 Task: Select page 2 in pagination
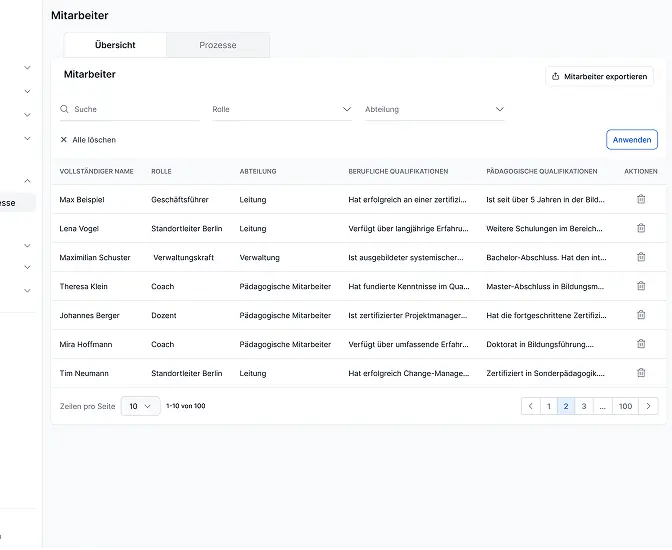tap(566, 406)
